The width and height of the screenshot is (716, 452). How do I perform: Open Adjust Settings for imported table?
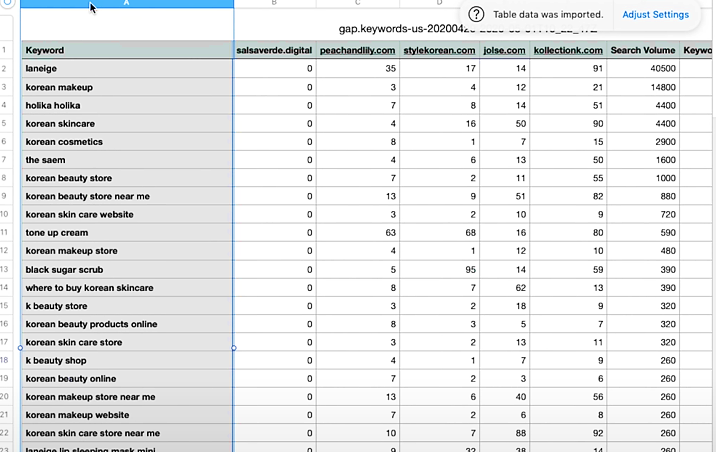(x=655, y=15)
